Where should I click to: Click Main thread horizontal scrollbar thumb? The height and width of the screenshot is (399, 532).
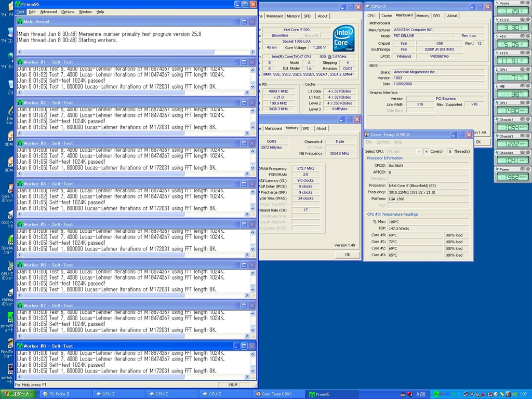(119, 52)
